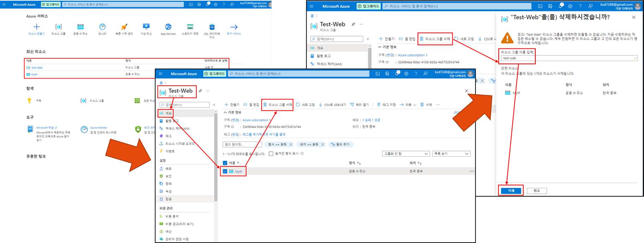Open 리소스 그룹 service icon under Azure 서비스

tap(58, 27)
